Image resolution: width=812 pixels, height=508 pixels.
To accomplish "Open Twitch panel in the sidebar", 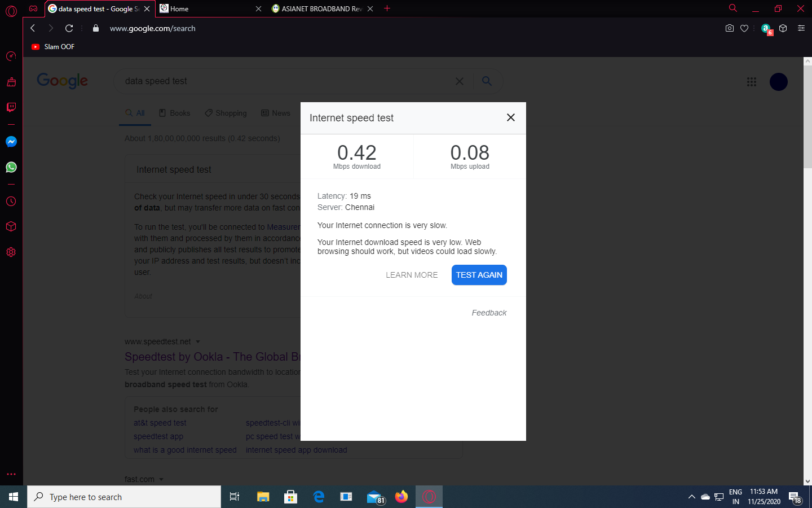I will tap(11, 107).
